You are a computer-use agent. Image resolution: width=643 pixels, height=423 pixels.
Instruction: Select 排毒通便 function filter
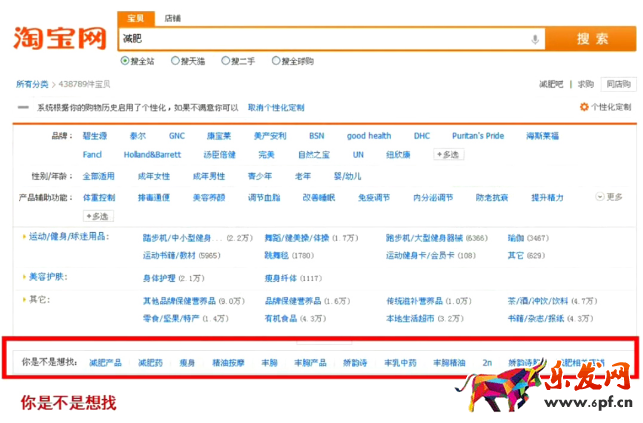(154, 198)
